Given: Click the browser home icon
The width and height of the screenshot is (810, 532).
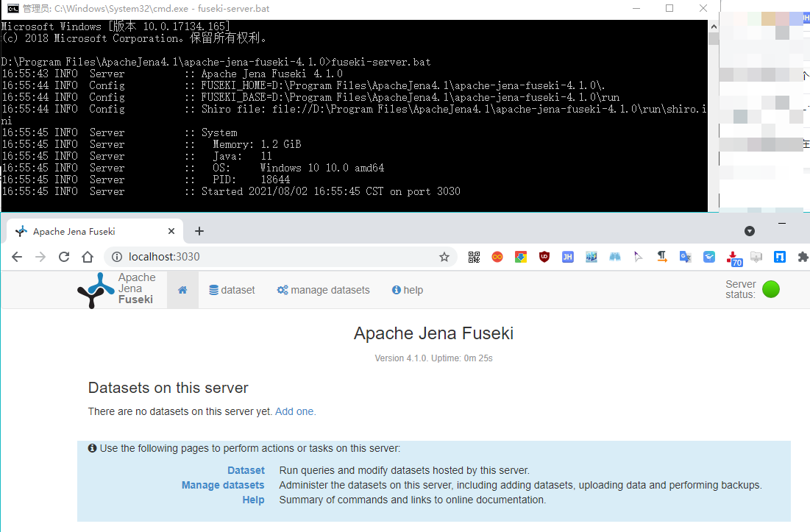Looking at the screenshot, I should 88,257.
